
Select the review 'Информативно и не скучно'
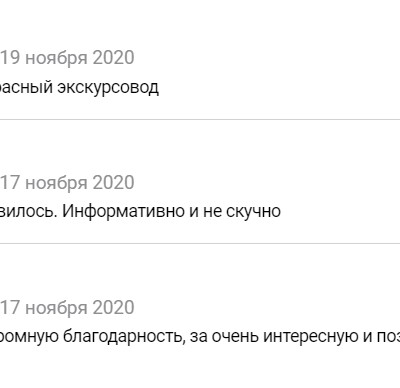point(140,211)
